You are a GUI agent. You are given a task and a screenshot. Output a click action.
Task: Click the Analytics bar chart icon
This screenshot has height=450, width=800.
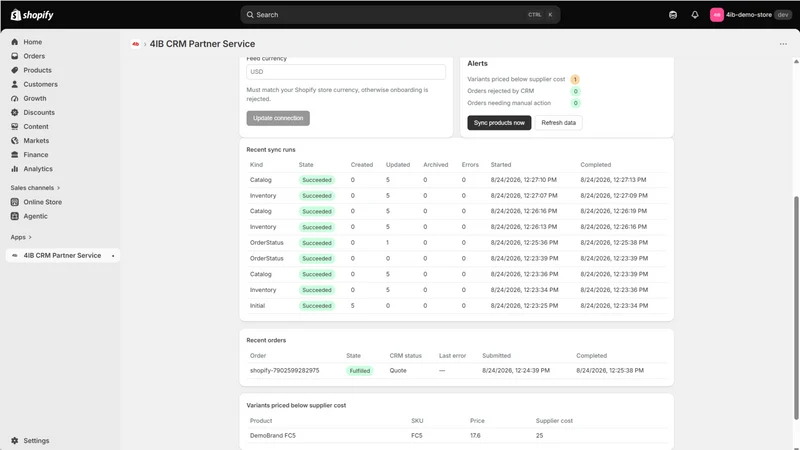click(15, 169)
